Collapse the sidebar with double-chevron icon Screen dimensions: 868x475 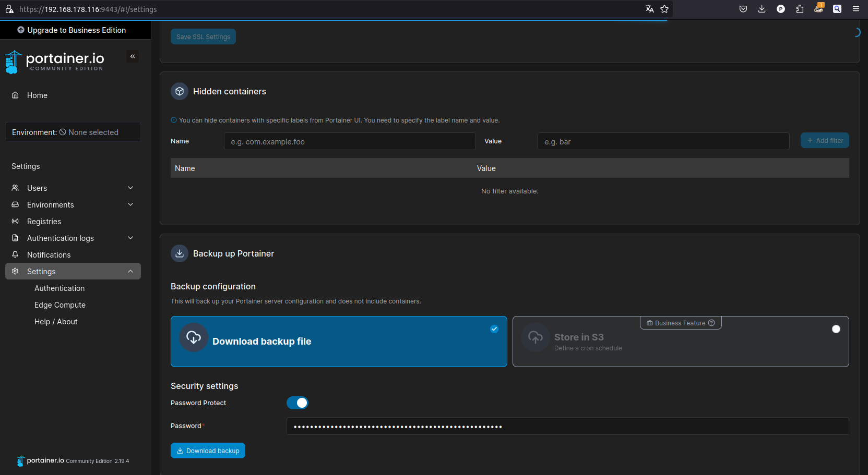tap(133, 56)
